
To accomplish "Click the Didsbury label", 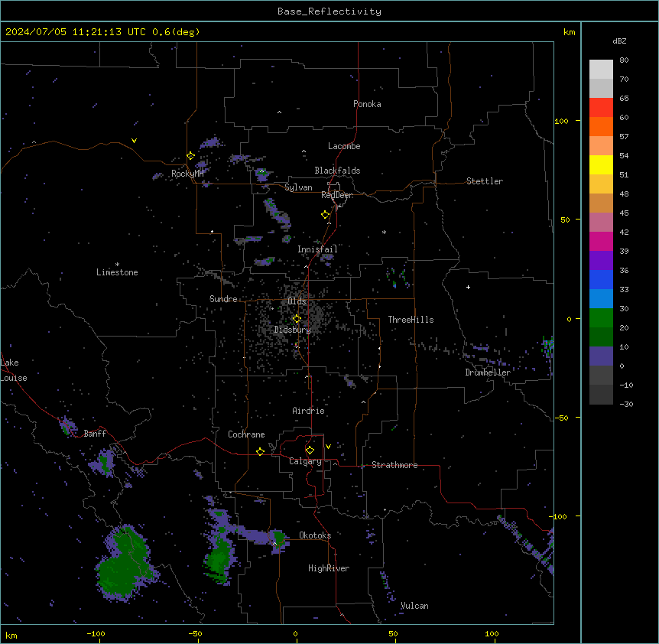I will coord(293,330).
